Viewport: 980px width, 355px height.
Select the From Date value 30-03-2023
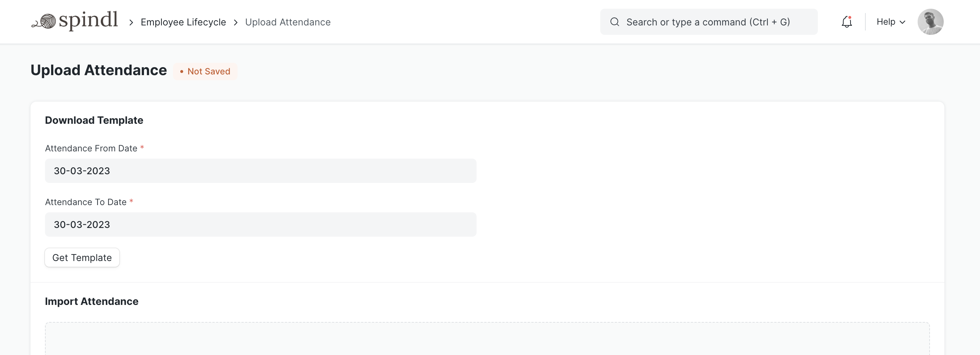pos(81,171)
